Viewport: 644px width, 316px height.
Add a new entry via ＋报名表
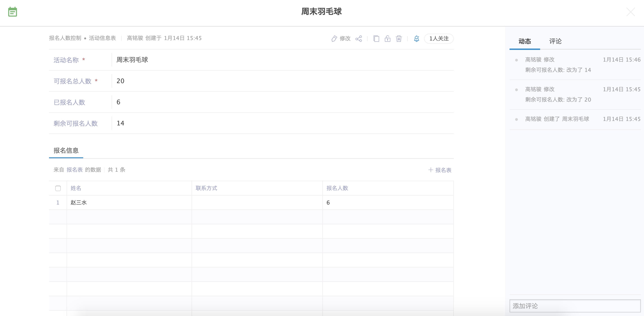(440, 170)
